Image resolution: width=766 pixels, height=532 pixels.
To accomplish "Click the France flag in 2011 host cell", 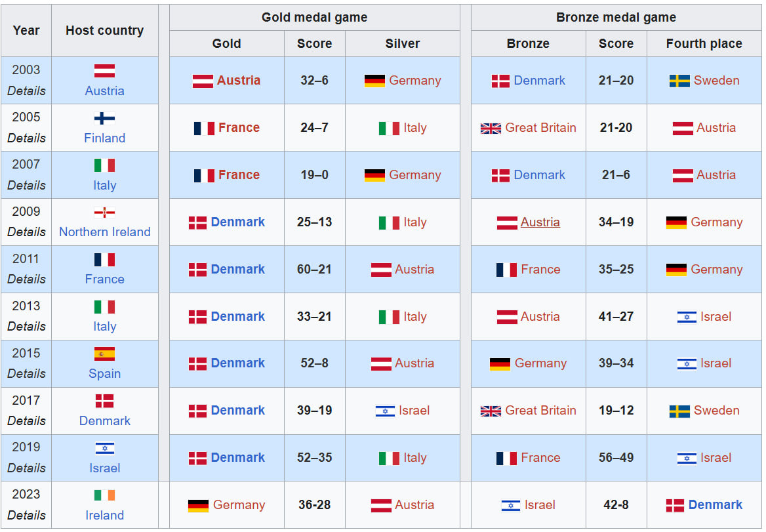I will tap(104, 260).
